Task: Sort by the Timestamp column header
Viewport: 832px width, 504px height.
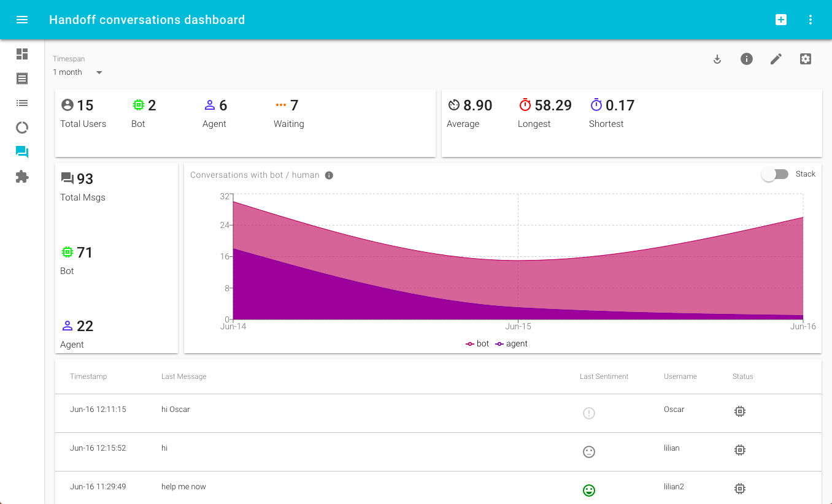Action: (88, 376)
